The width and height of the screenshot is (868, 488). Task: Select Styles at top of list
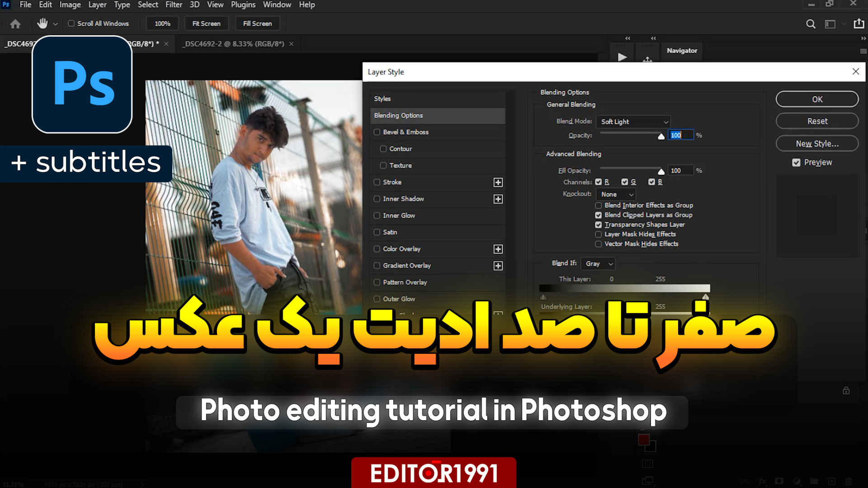tap(437, 99)
